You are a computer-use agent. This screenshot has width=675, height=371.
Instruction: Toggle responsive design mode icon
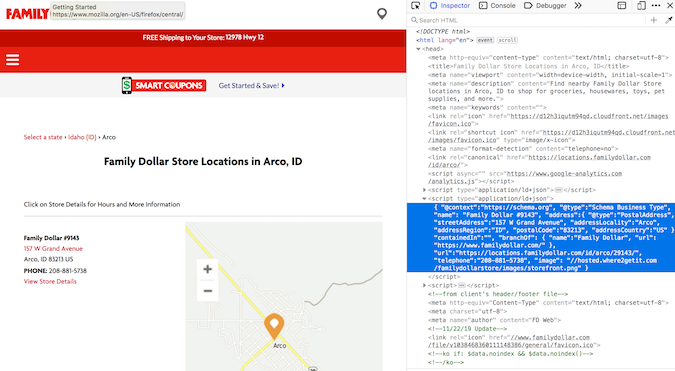click(641, 6)
